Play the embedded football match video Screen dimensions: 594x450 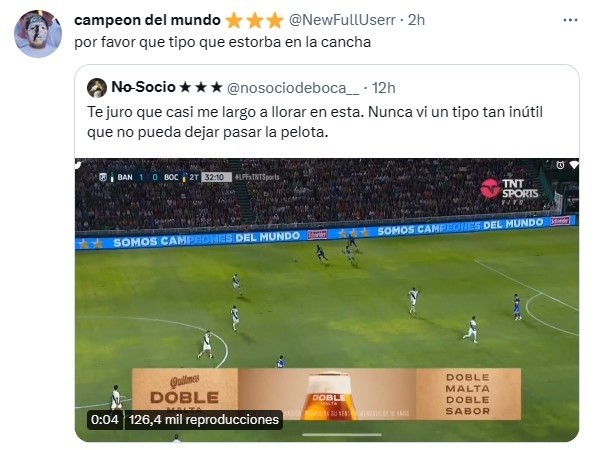point(327,300)
